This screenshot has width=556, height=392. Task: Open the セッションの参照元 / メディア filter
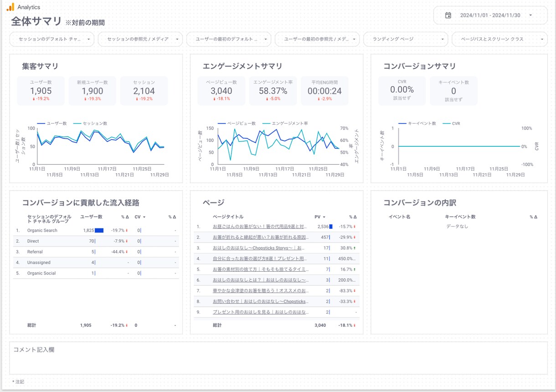tap(140, 39)
